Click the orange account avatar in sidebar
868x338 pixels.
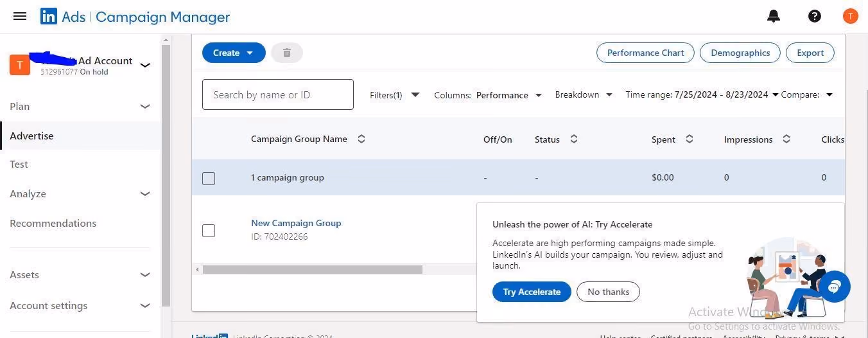[20, 65]
